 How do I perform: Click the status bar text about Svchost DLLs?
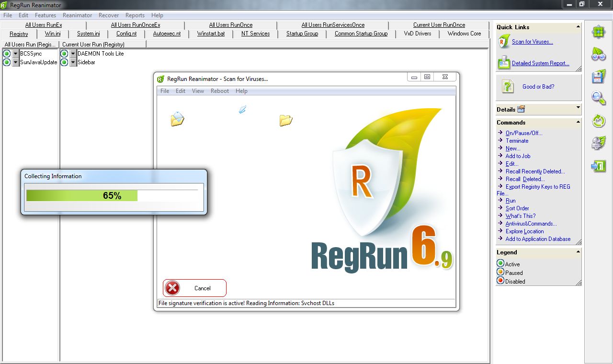[x=246, y=303]
